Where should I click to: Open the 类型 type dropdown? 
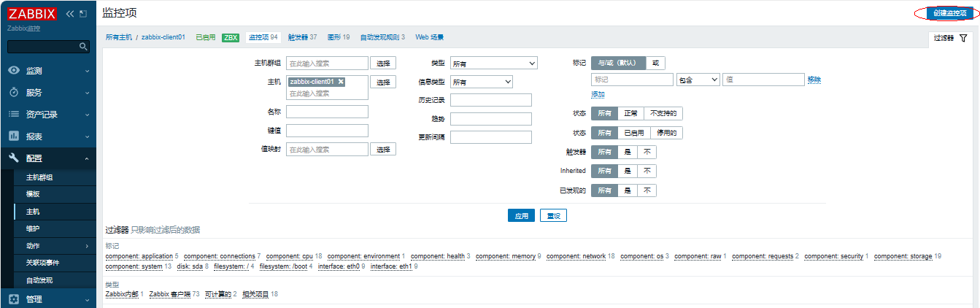click(493, 63)
